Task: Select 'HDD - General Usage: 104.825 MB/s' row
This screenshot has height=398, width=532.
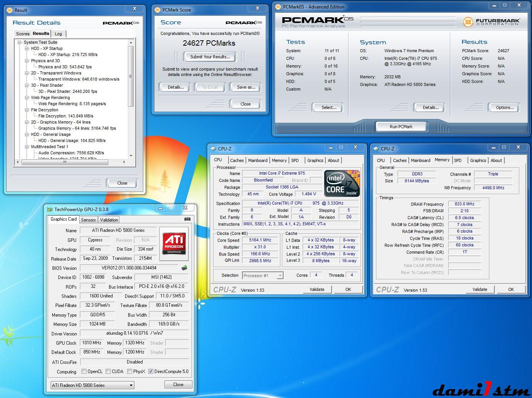Action: pyautogui.click(x=72, y=140)
